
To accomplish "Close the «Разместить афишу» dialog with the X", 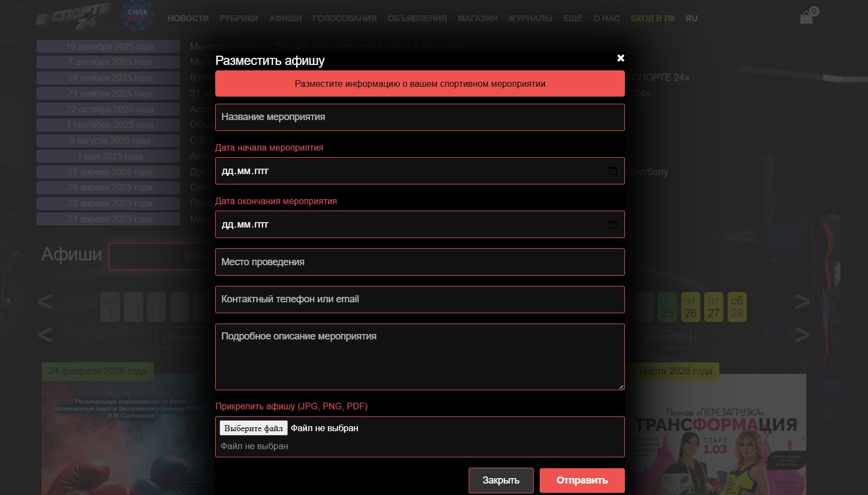I will coord(621,58).
